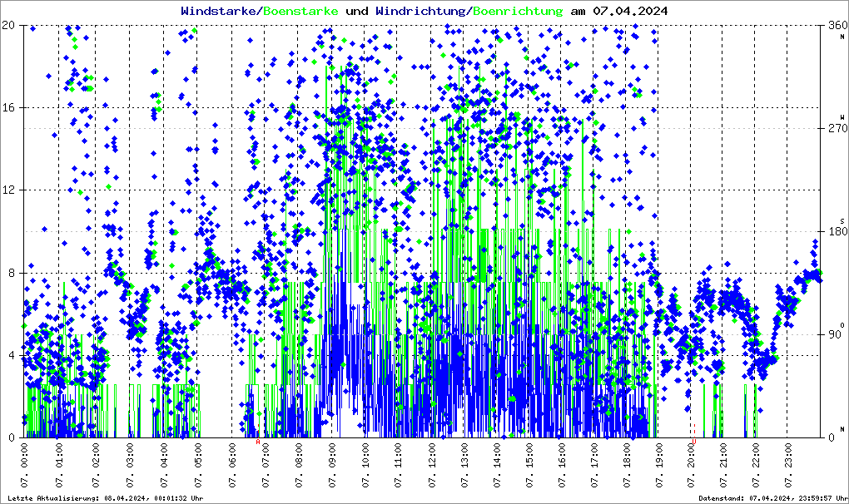Viewport: 849px width, 504px height.
Task: Click the 'Letzte Aktualisierung' timestamp text
Action: [106, 498]
